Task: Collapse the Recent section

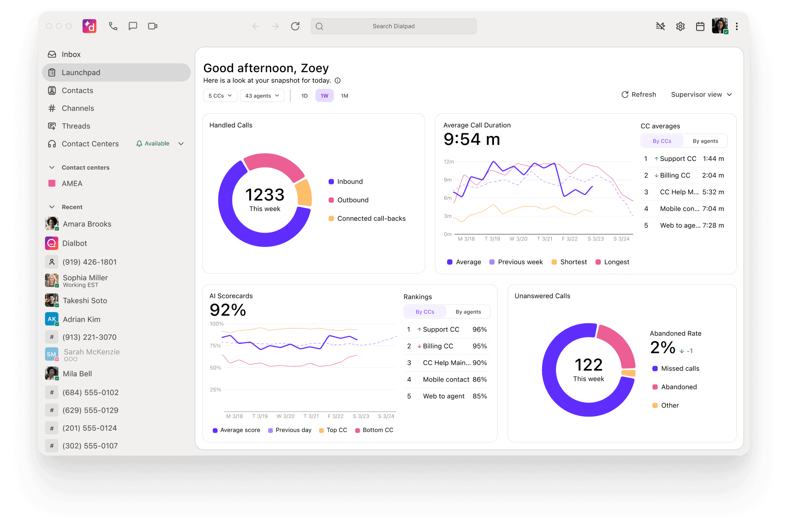Action: pos(52,207)
